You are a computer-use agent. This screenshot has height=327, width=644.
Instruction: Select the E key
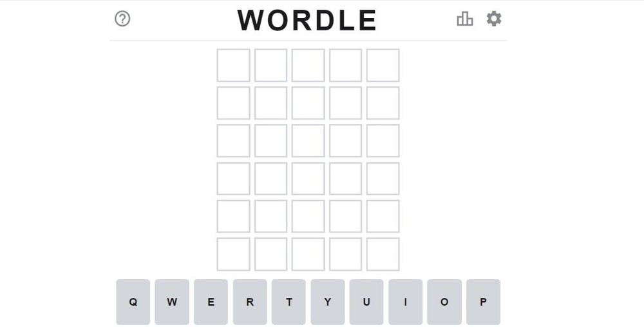(x=211, y=302)
